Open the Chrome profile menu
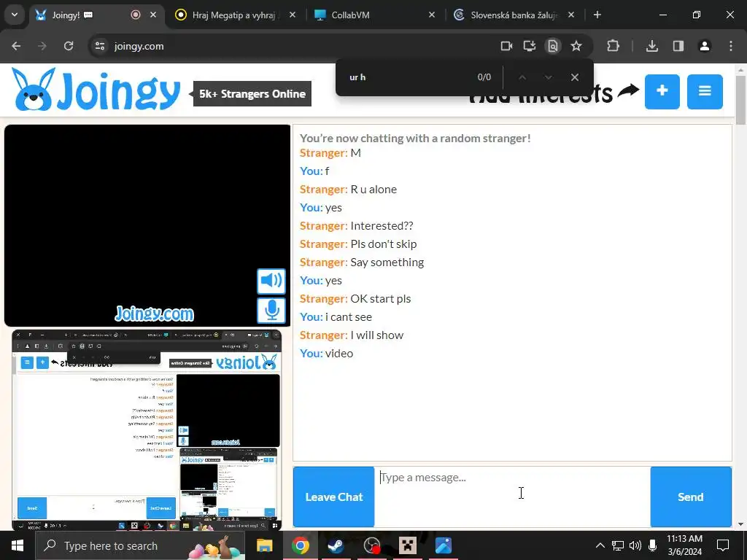The height and width of the screenshot is (560, 747). pyautogui.click(x=705, y=46)
